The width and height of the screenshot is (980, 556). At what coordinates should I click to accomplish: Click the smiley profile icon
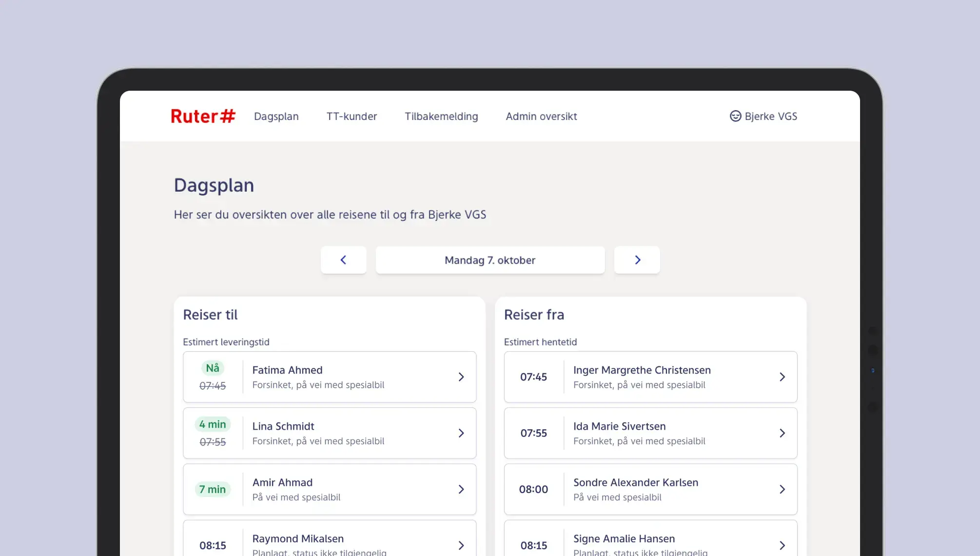coord(735,116)
